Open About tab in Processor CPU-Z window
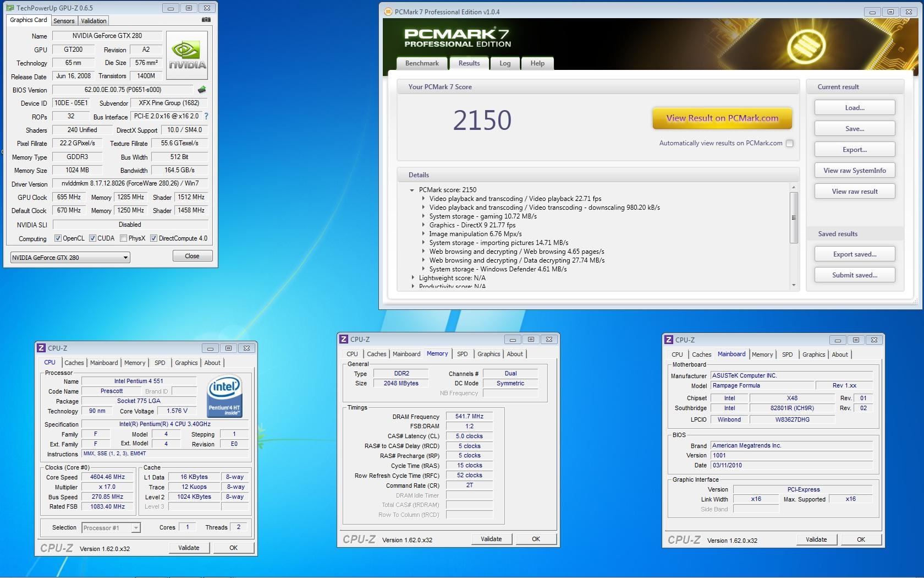 [x=212, y=363]
